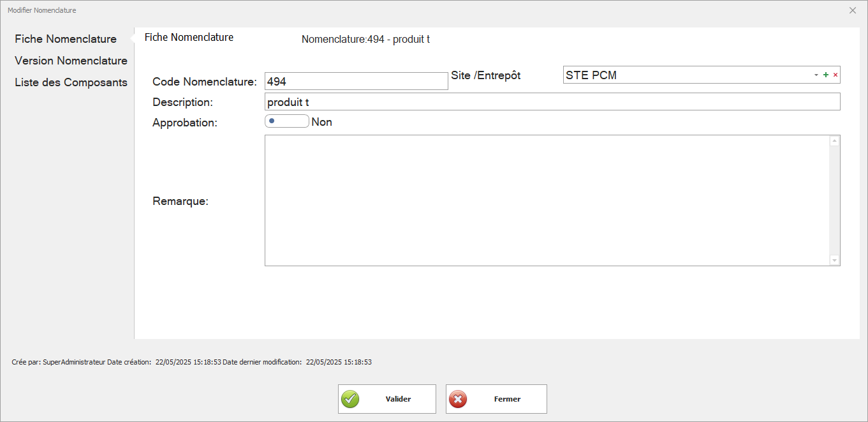Expand the Site/Entrepôt dropdown arrow
868x422 pixels.
pos(816,75)
